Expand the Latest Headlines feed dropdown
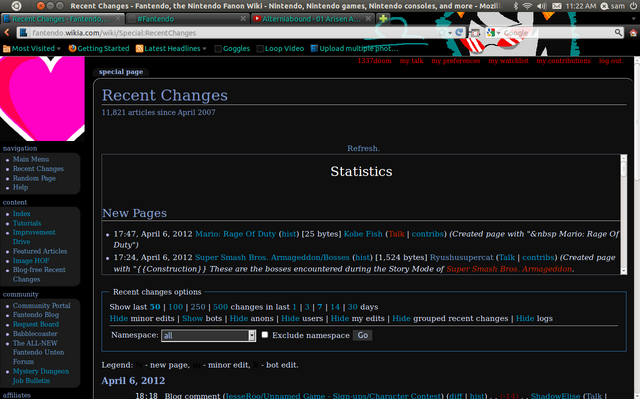 [171, 49]
